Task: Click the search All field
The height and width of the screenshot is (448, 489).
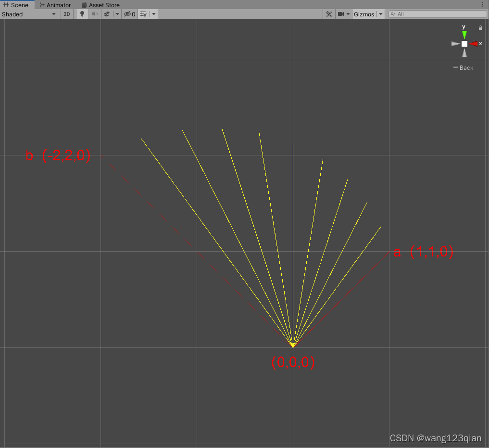Action: pyautogui.click(x=438, y=14)
